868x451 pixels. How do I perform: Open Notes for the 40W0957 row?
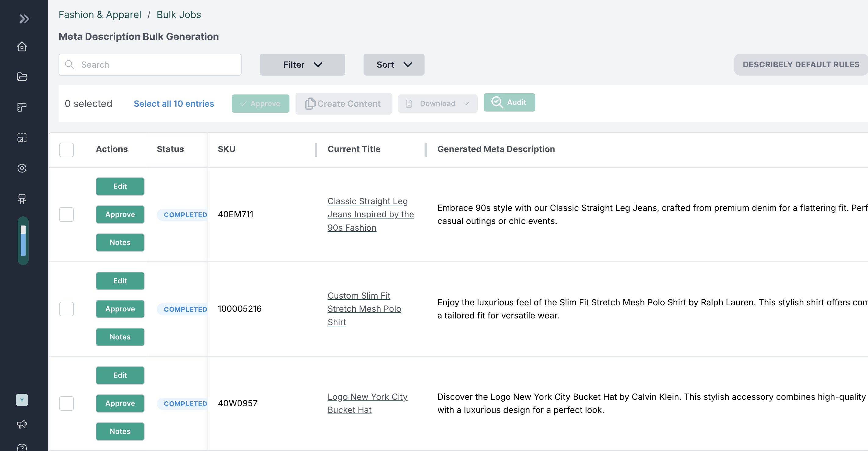click(x=120, y=431)
